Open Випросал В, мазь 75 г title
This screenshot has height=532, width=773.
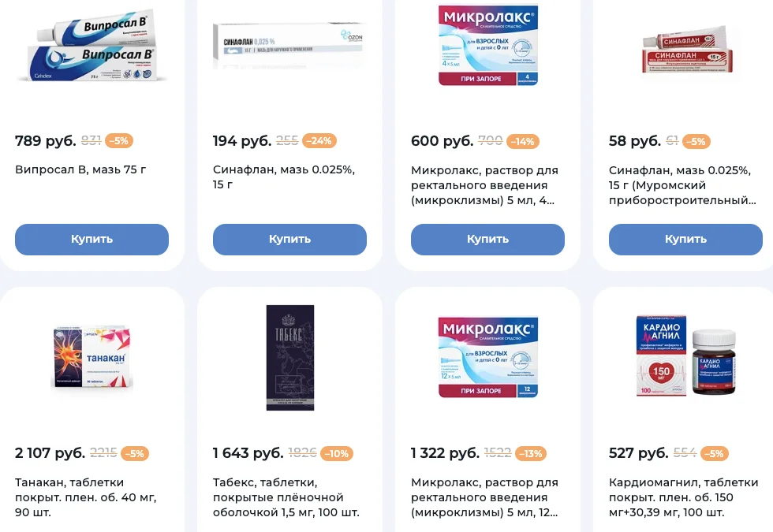[x=80, y=169]
